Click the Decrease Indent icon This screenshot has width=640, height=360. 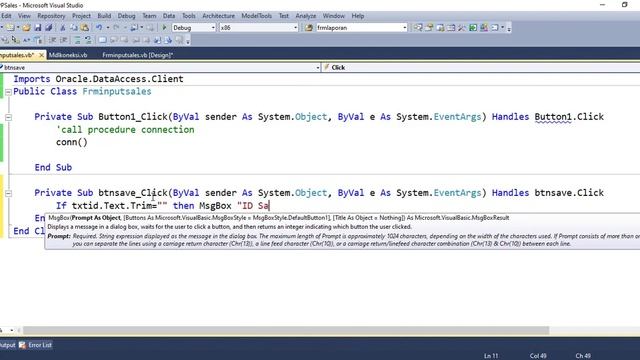pos(52,40)
